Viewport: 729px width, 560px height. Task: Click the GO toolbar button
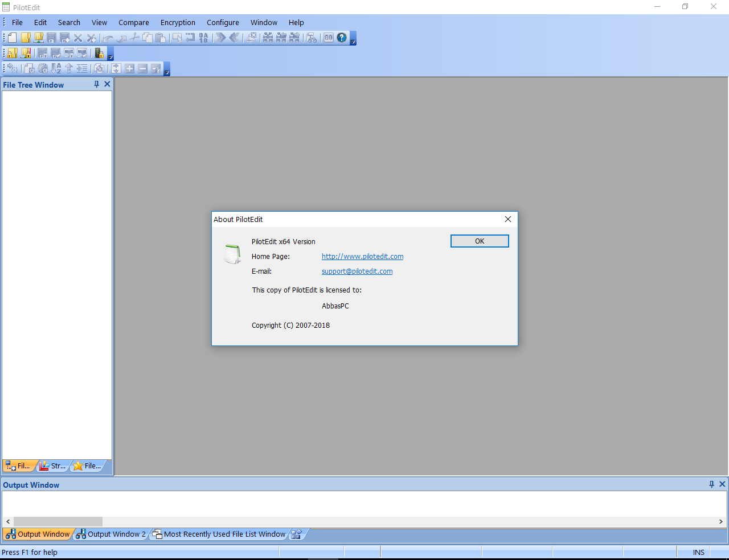[x=329, y=38]
